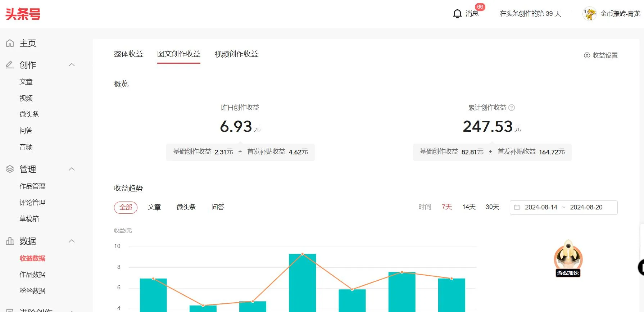Click the 主页 home icon
Viewport: 644px width, 312px height.
coord(10,43)
